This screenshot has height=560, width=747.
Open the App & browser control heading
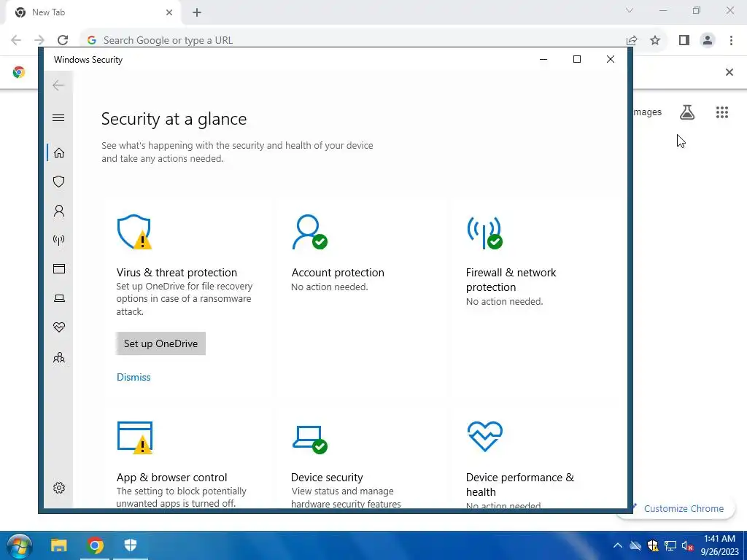click(171, 477)
